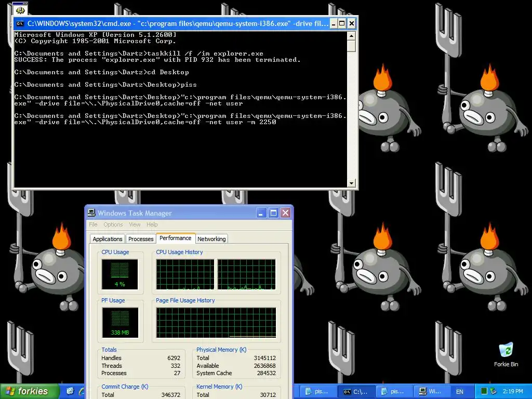Activate the C:\... cmd taskbar button
This screenshot has width=532, height=399.
[x=357, y=392]
